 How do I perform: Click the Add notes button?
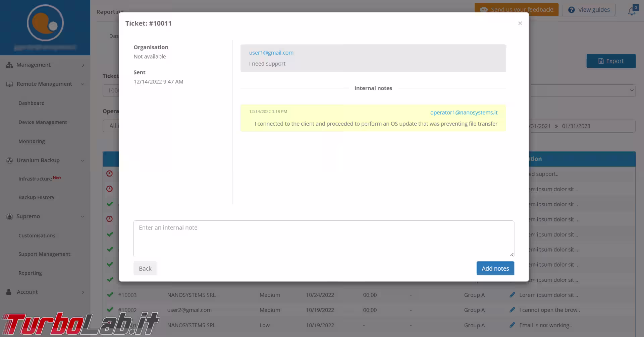click(x=495, y=268)
